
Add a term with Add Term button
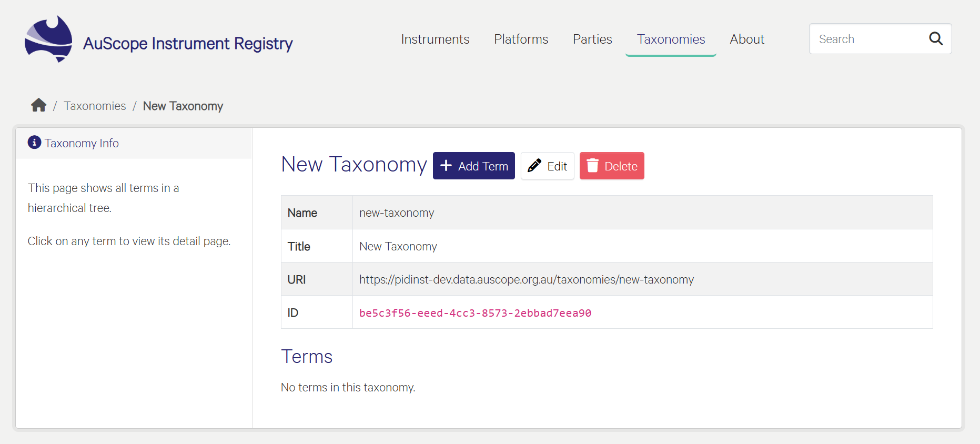click(473, 166)
